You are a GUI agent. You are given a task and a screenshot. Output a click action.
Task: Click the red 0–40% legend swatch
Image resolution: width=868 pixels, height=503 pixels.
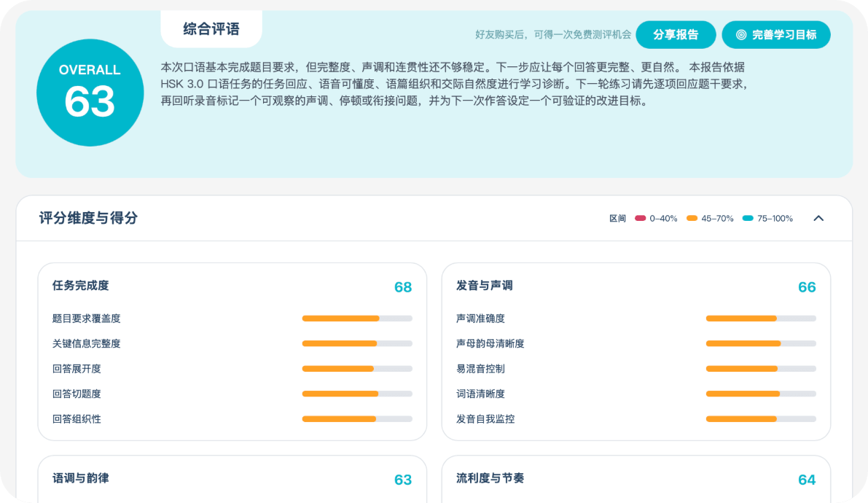[x=640, y=218]
